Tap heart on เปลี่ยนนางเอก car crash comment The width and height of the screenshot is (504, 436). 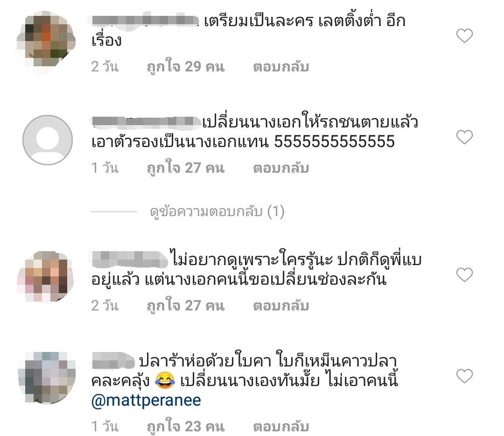click(x=464, y=137)
